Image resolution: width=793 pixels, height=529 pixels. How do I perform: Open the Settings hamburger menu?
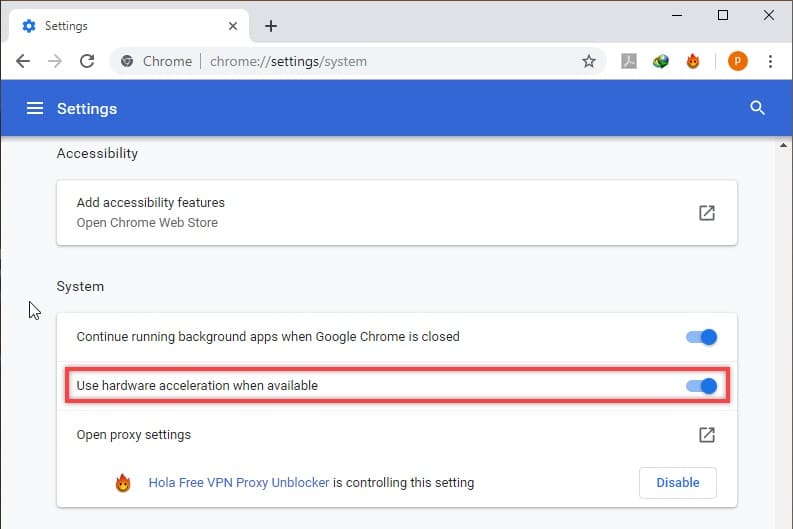34,108
